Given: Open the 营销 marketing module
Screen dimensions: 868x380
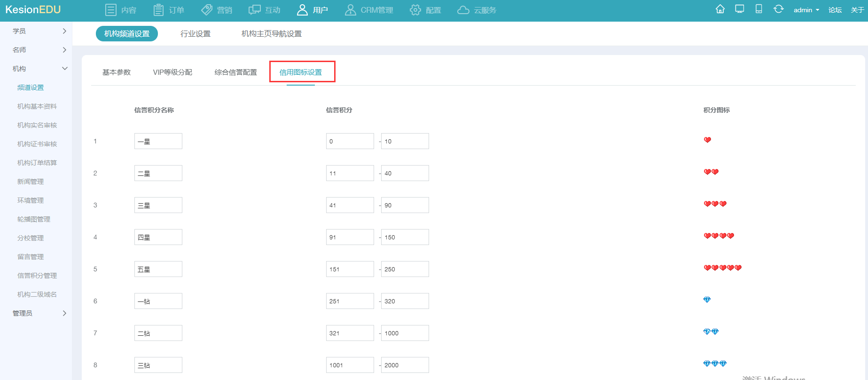Looking at the screenshot, I should click(x=217, y=10).
